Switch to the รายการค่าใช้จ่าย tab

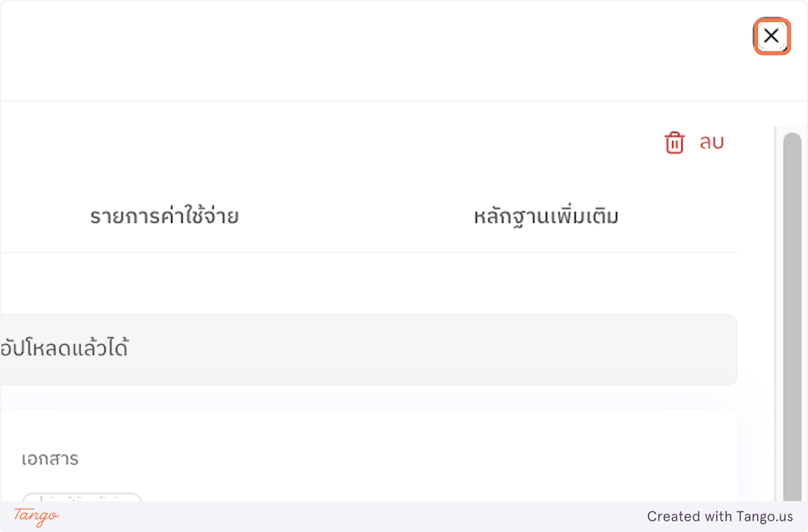[164, 216]
